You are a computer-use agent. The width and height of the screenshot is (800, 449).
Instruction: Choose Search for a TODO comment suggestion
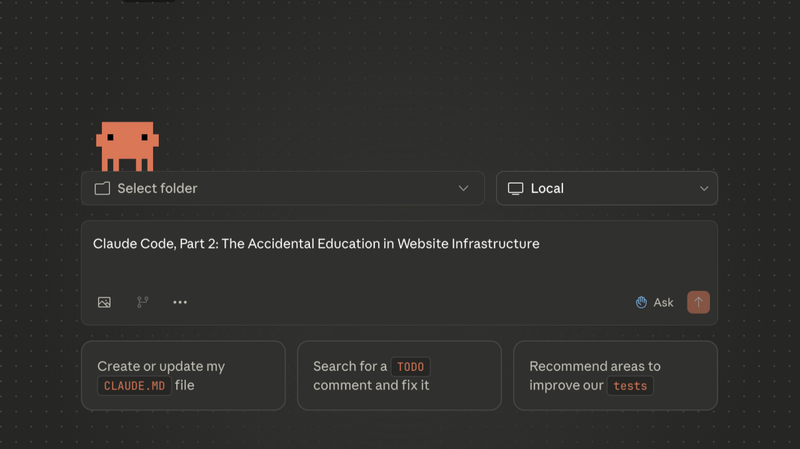pyautogui.click(x=399, y=376)
